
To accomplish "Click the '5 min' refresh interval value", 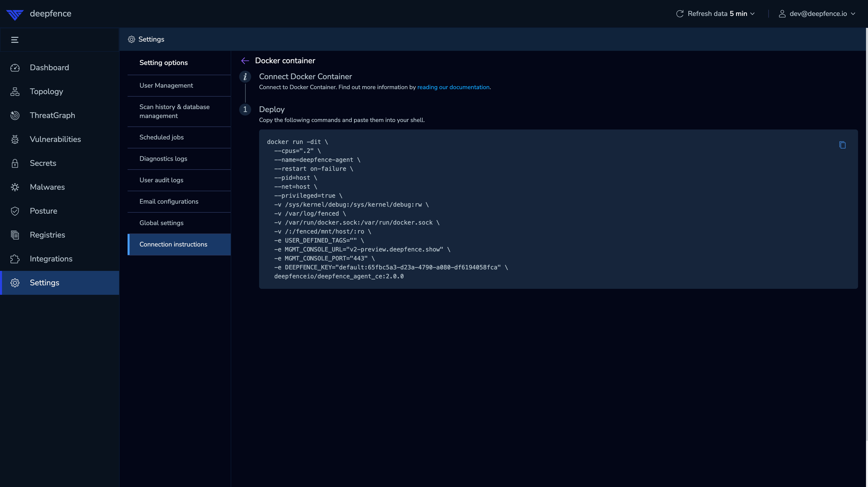I will [738, 14].
